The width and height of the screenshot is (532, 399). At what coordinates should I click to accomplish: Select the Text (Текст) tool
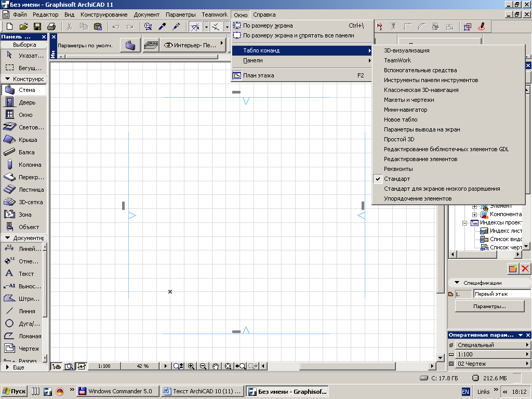click(22, 274)
